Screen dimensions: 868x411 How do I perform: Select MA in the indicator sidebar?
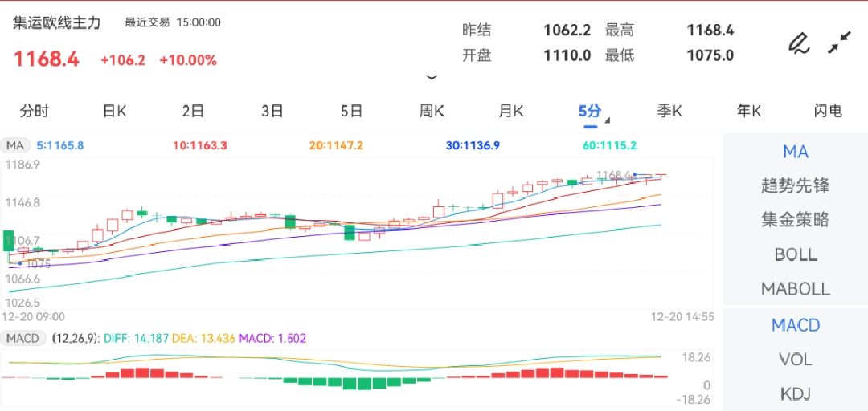point(796,151)
